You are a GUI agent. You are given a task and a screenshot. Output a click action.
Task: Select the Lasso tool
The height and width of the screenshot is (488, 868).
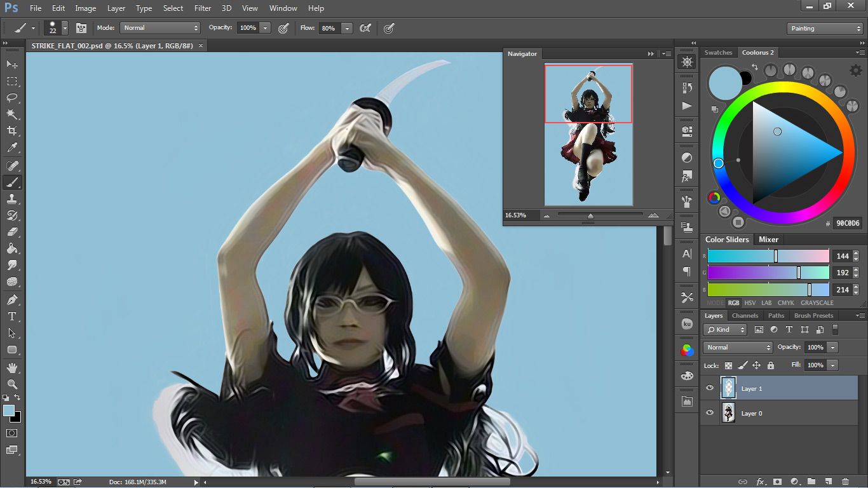click(x=12, y=98)
